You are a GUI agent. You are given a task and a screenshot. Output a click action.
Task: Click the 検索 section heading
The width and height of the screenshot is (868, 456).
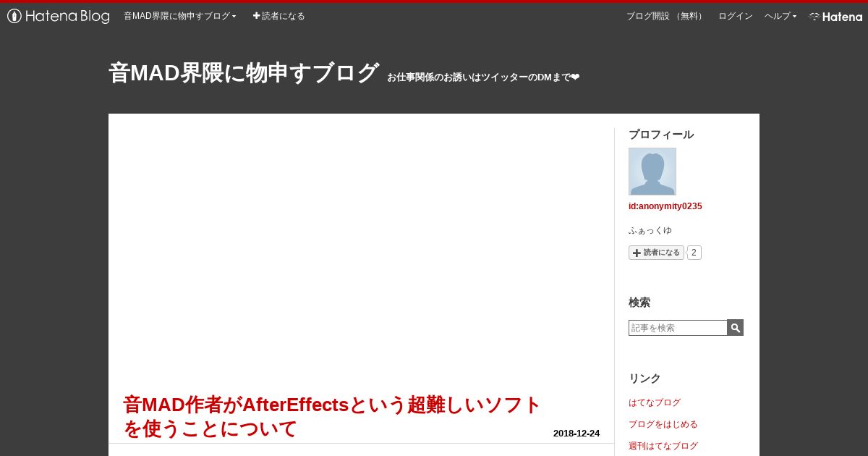639,303
